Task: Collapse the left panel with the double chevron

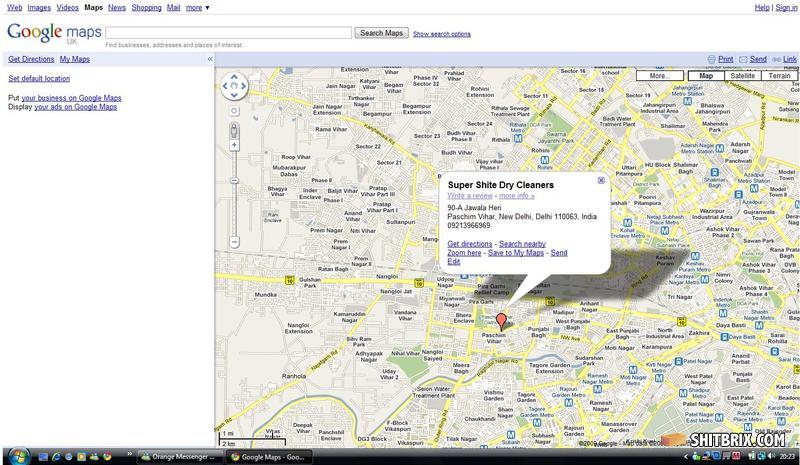Action: [210, 59]
